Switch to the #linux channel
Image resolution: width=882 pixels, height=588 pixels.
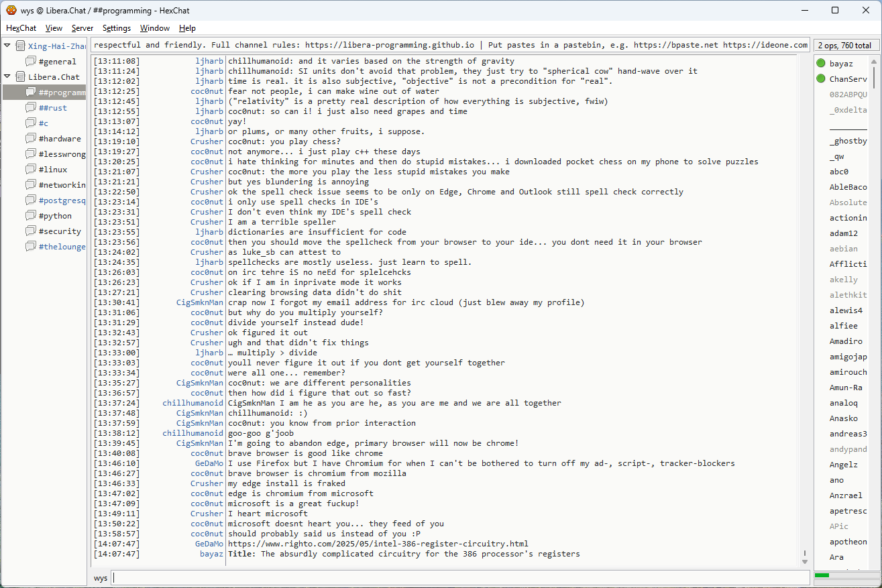tap(52, 170)
